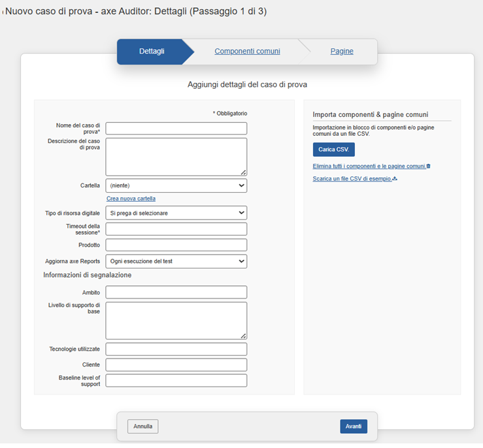Click Scarica un file CSV di esempio
The image size is (483, 448).
352,178
